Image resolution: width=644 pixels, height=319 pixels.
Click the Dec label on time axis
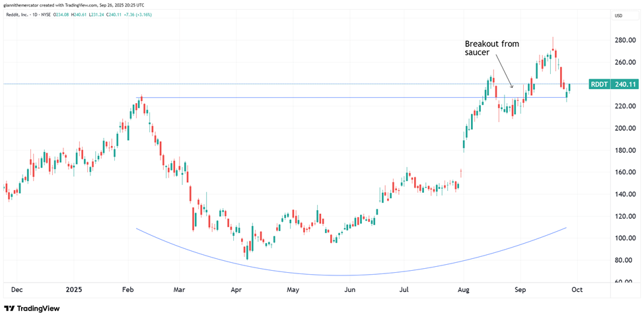click(x=17, y=290)
